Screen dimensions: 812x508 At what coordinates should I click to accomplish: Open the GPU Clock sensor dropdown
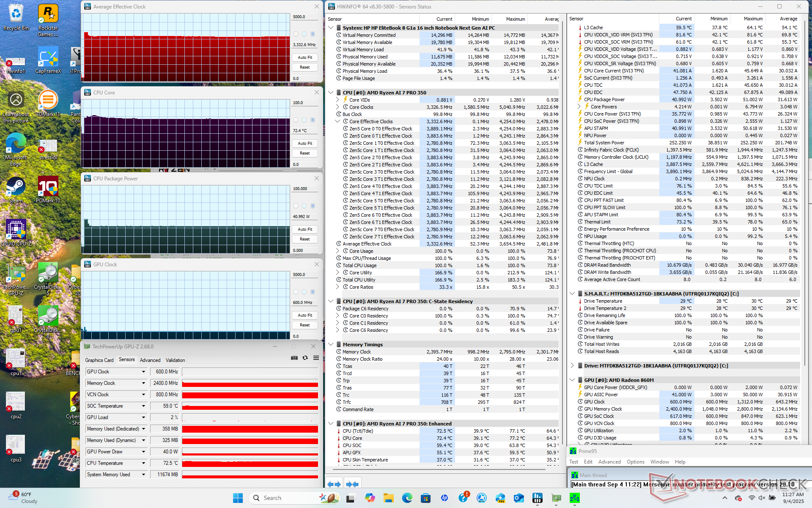click(x=143, y=372)
